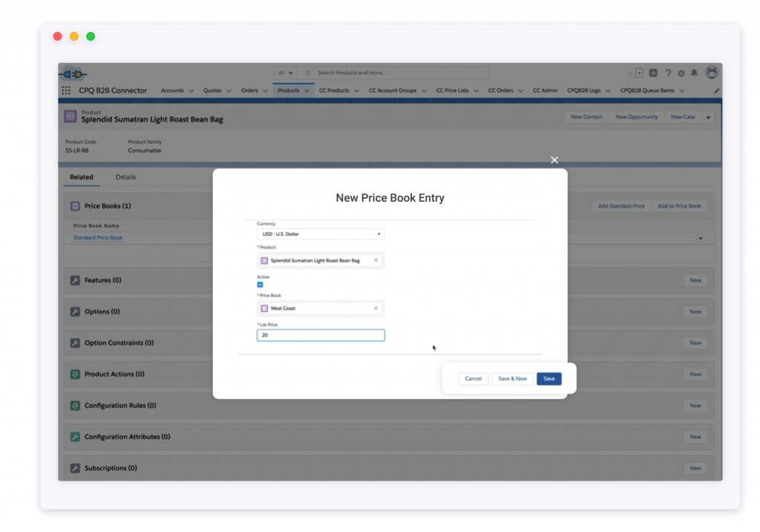Click the New Opportunity button

coord(636,117)
